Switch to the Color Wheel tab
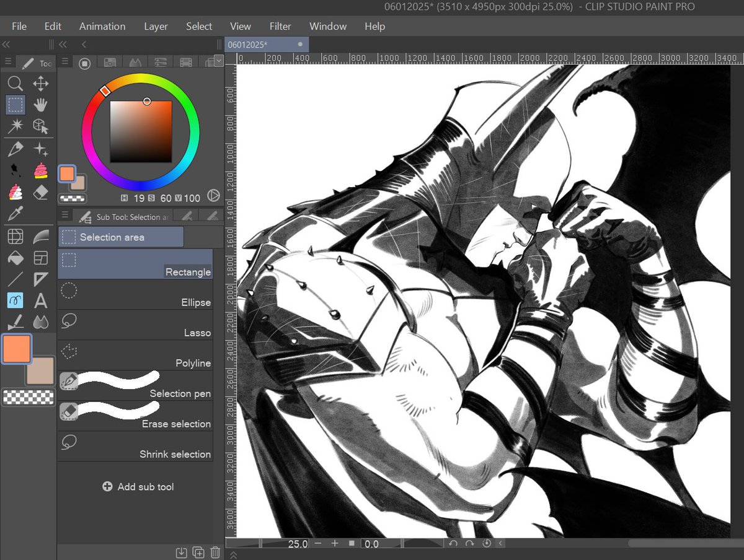 point(85,63)
